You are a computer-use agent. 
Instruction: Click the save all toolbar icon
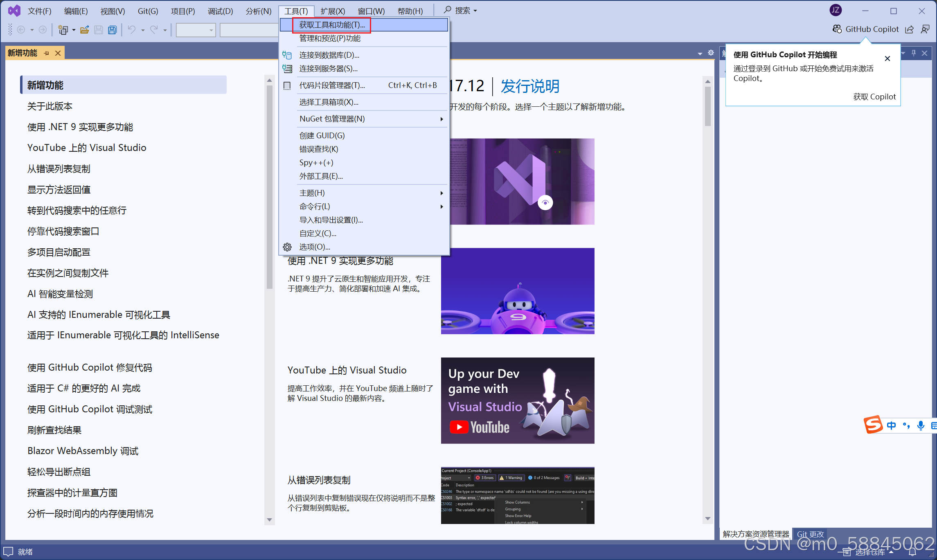(x=112, y=29)
